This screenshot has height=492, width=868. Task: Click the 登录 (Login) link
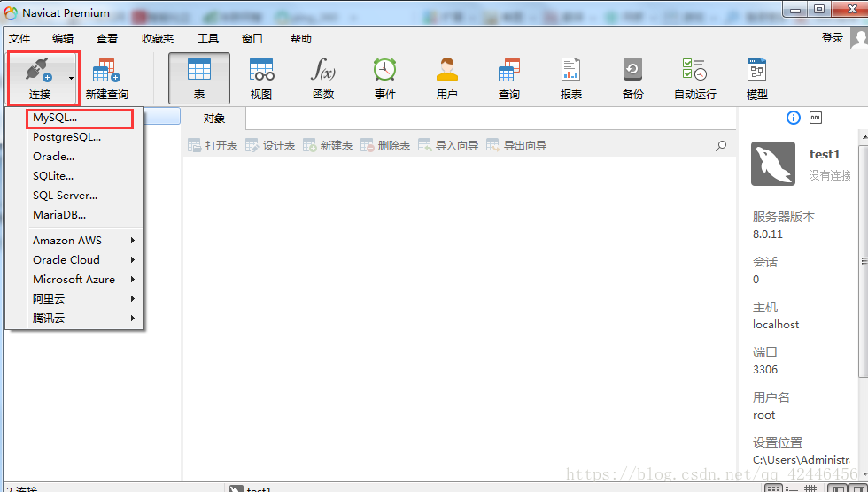pyautogui.click(x=832, y=37)
